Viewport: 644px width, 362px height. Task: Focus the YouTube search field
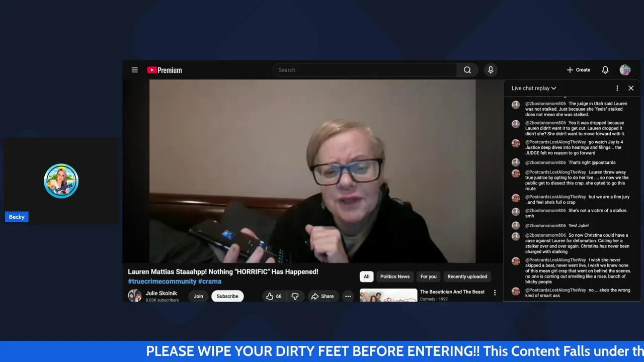pyautogui.click(x=365, y=70)
